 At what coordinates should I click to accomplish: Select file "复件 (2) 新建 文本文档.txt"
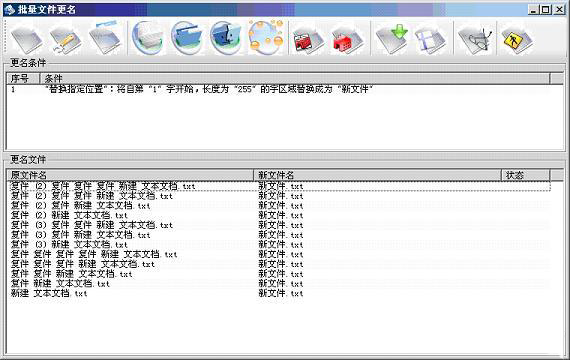(x=69, y=216)
